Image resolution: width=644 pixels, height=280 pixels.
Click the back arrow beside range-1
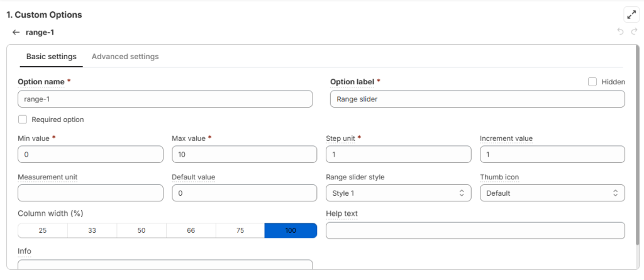[16, 32]
